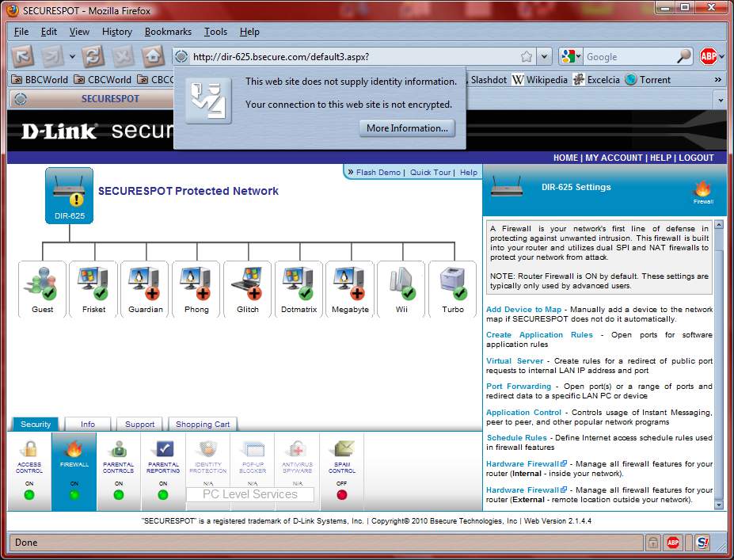
Task: Expand the bookmarks toolbar overflow chevron
Action: [x=718, y=80]
